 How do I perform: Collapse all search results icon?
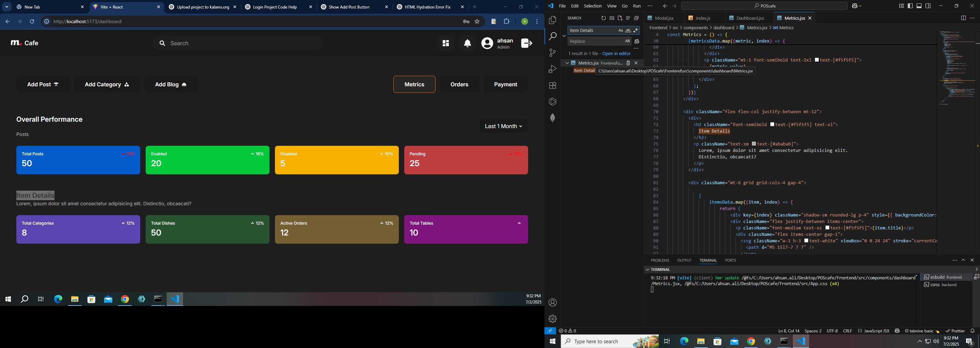636,18
